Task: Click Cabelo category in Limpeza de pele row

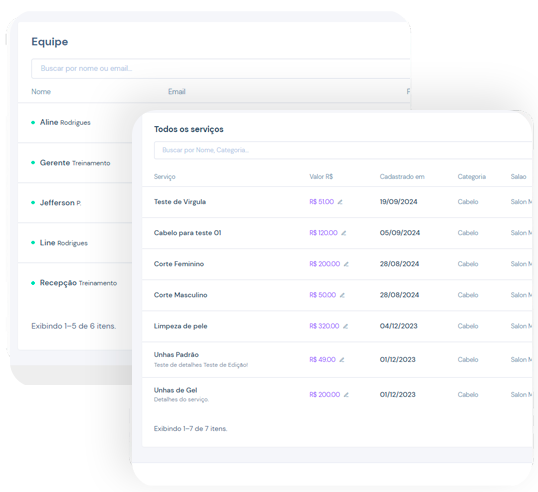Action: click(468, 326)
